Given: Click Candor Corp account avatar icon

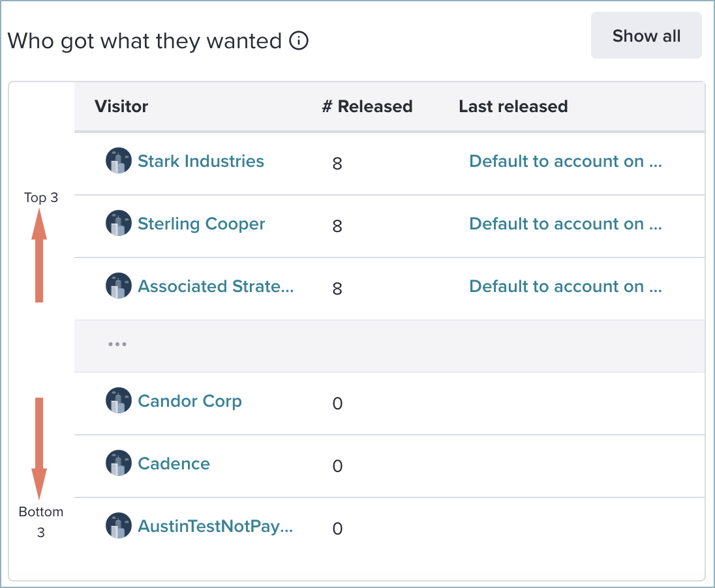Looking at the screenshot, I should pyautogui.click(x=119, y=400).
